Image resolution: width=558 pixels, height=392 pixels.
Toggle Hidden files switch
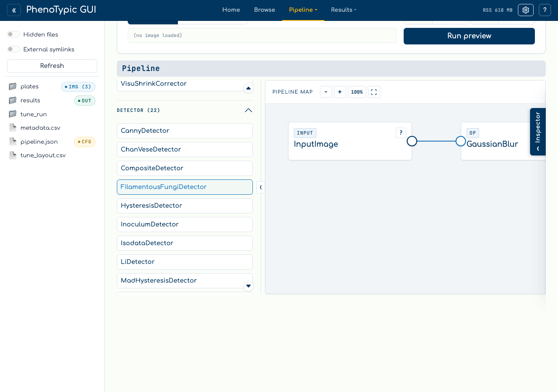click(x=14, y=34)
